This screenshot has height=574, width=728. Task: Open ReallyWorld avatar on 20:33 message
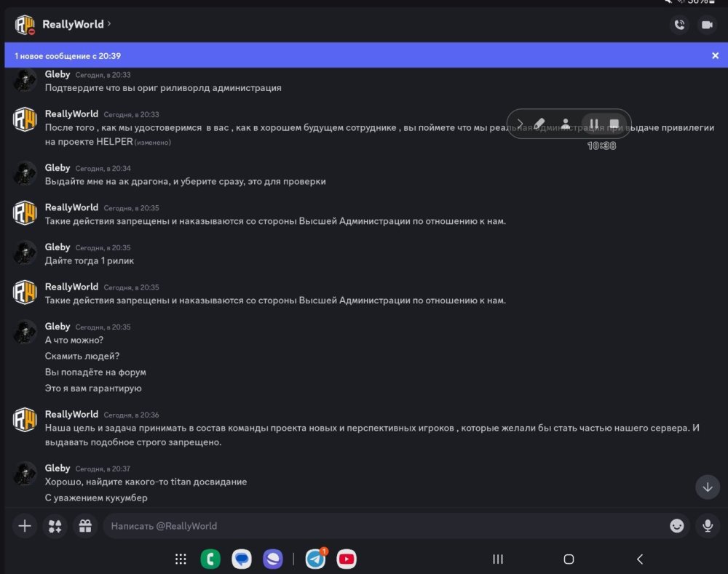point(25,120)
